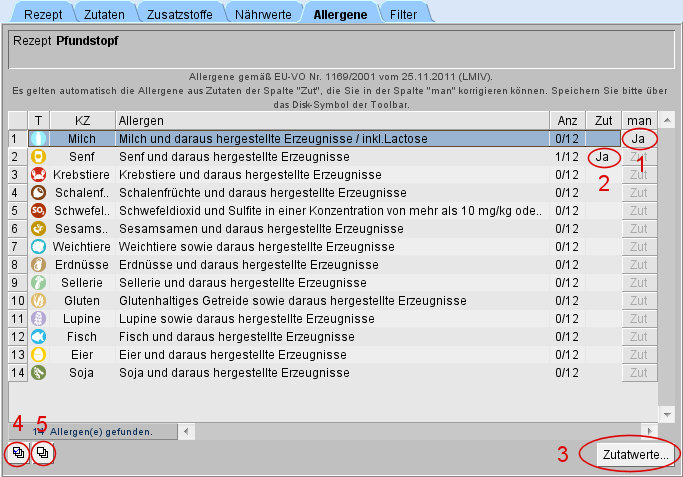Click the Schalenfrüchte nut icon

tap(38, 193)
